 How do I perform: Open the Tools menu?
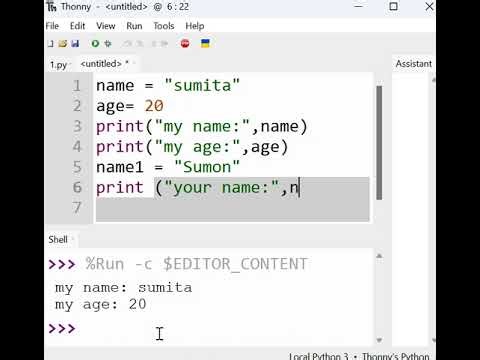[164, 26]
